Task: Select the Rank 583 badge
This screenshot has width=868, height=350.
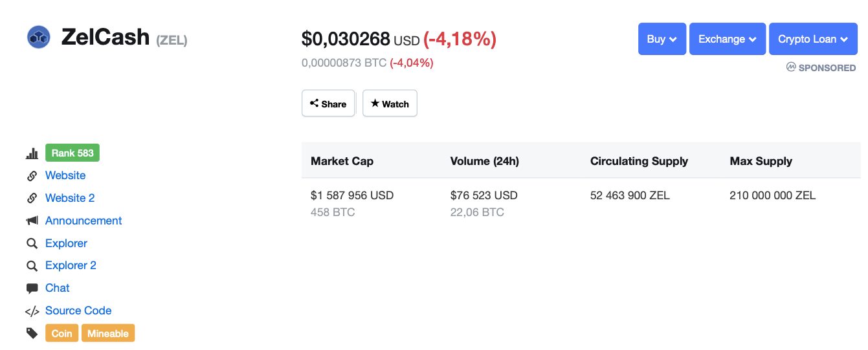Action: pyautogui.click(x=72, y=153)
